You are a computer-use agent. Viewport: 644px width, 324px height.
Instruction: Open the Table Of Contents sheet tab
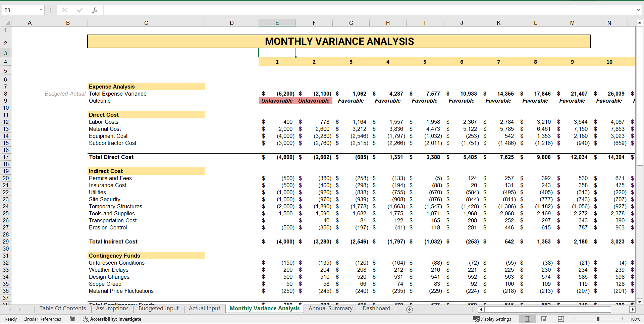(x=63, y=309)
